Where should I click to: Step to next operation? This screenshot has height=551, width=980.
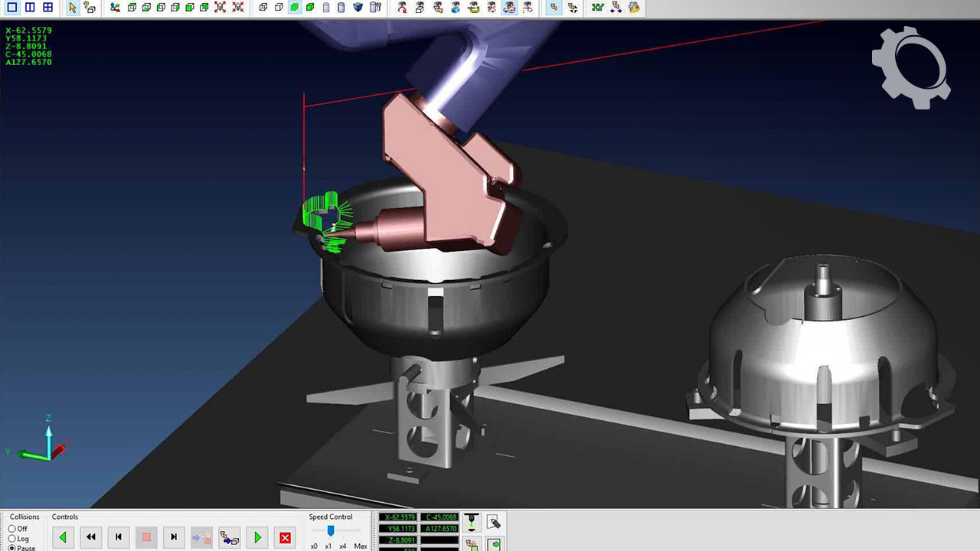pos(174,537)
